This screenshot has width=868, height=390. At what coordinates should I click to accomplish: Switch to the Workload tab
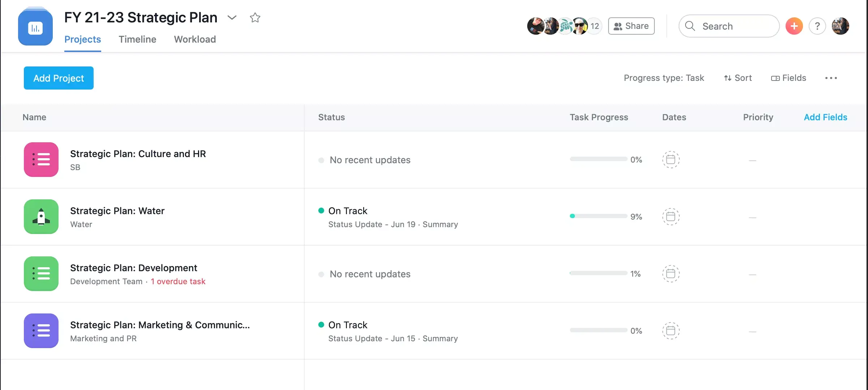coord(195,39)
